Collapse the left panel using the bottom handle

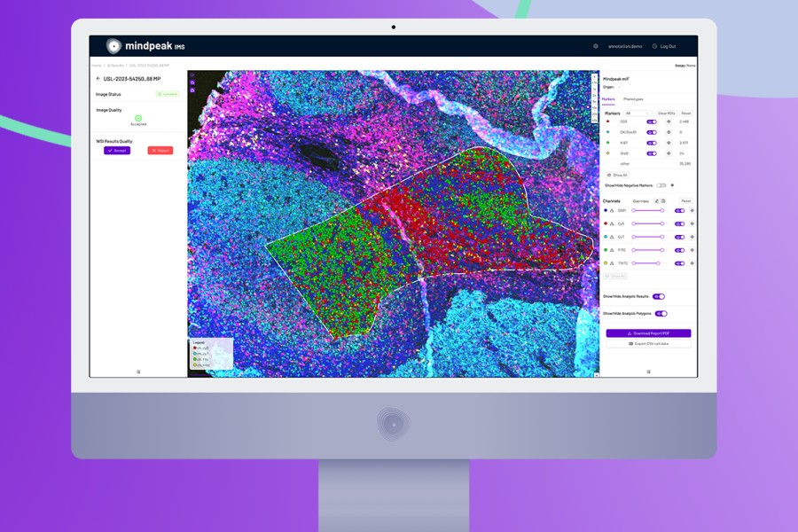(x=138, y=372)
